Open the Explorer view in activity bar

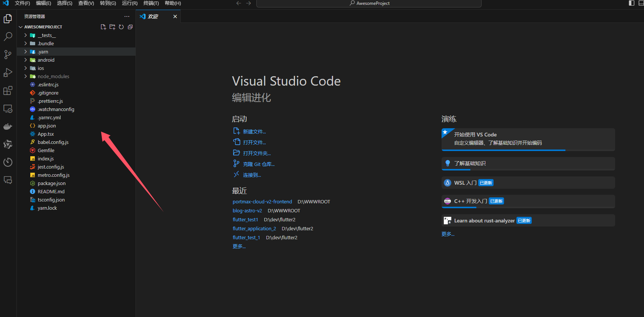[8, 19]
